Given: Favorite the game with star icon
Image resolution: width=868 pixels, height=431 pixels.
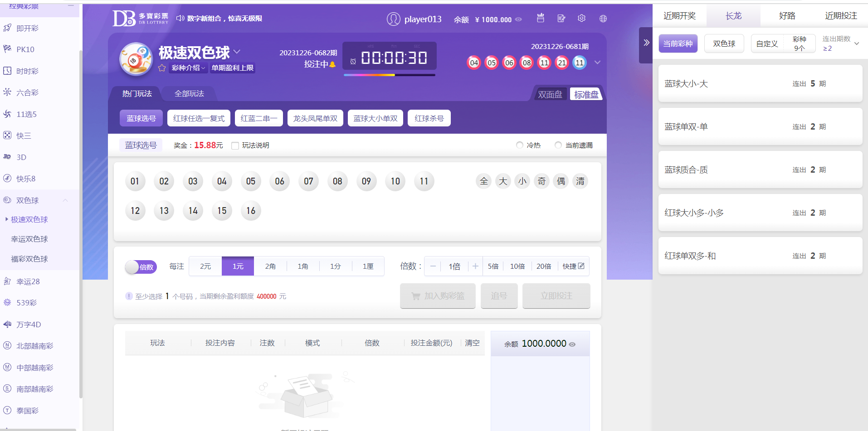Looking at the screenshot, I should (162, 68).
